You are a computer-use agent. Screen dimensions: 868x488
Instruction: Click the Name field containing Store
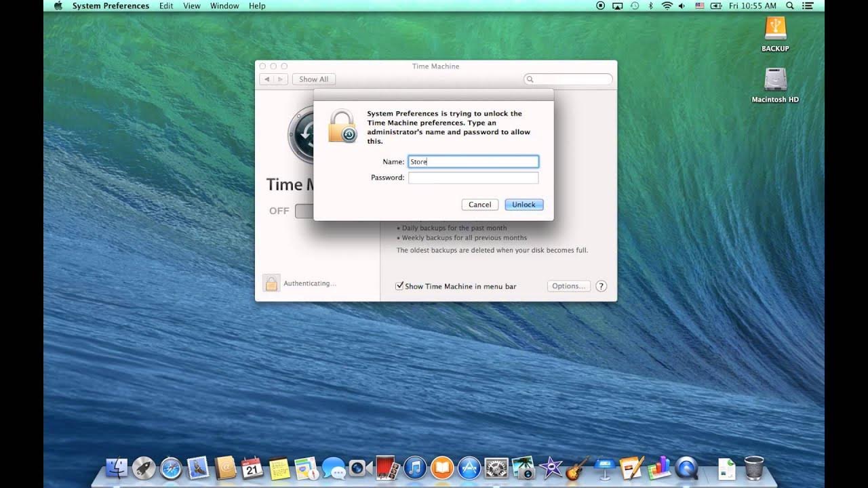click(473, 161)
